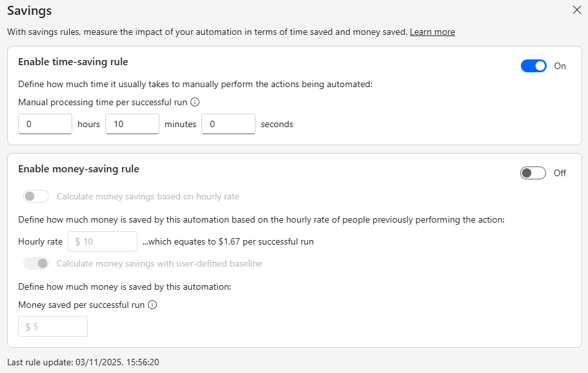Screen dimensions: 588x373
Task: Close the Savings dialog
Action: pyautogui.click(x=578, y=10)
